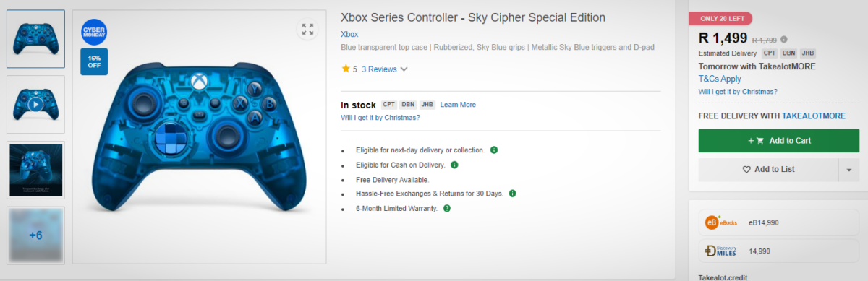This screenshot has height=281, width=868.
Task: Click the Cyber Monday badge
Action: click(x=94, y=33)
